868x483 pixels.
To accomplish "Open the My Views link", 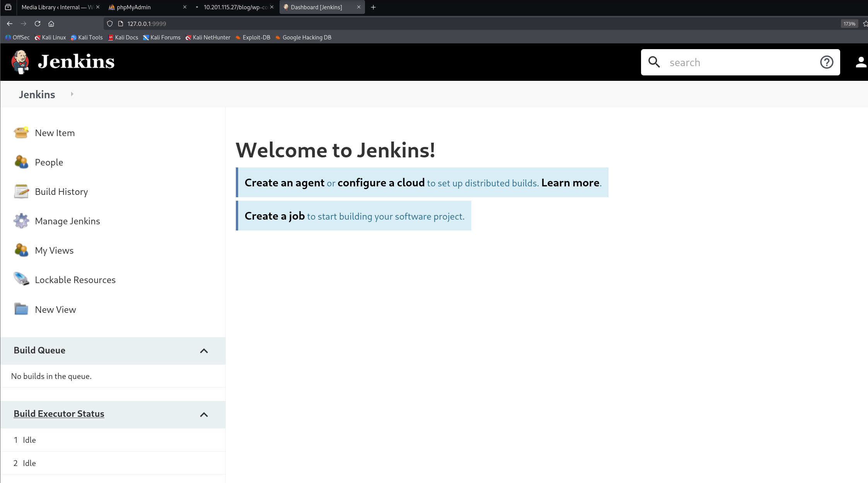I will pyautogui.click(x=54, y=250).
